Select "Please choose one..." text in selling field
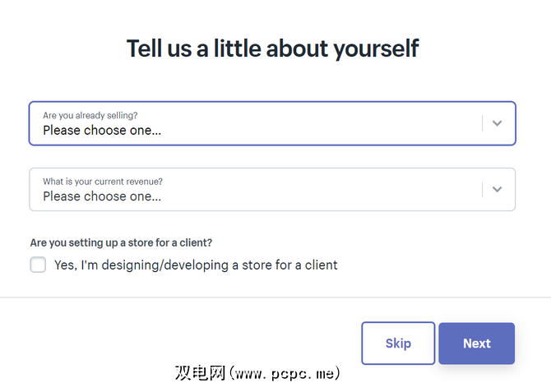The height and width of the screenshot is (392, 551). click(x=102, y=130)
